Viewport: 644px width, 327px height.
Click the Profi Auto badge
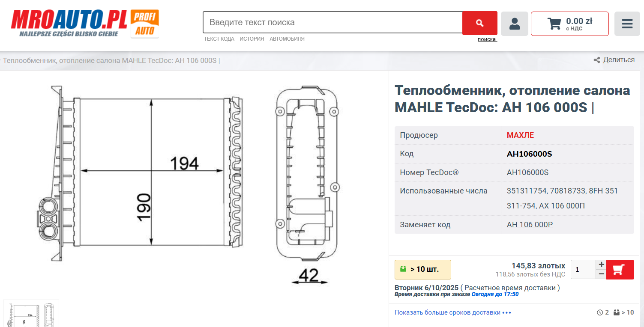pos(144,24)
